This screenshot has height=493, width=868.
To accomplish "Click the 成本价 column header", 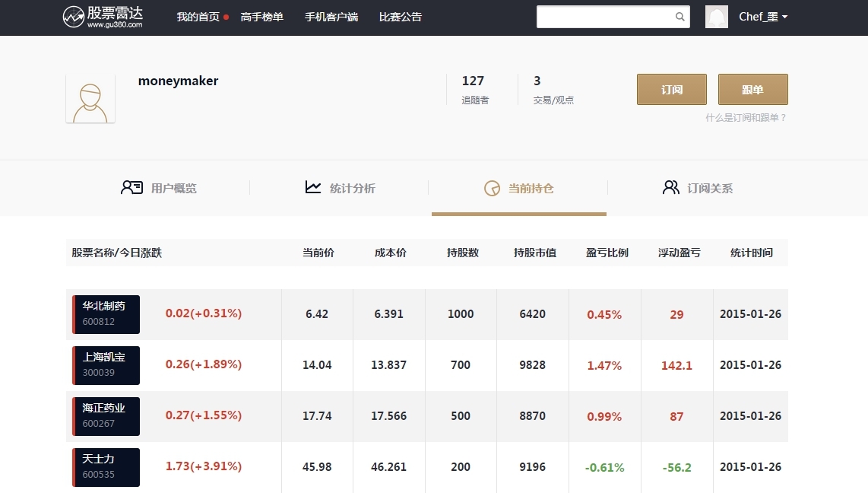I will pyautogui.click(x=390, y=253).
